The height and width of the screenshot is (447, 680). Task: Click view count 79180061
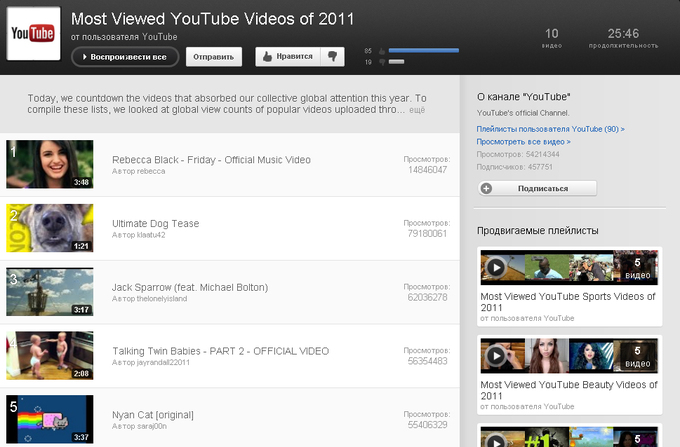point(427,234)
